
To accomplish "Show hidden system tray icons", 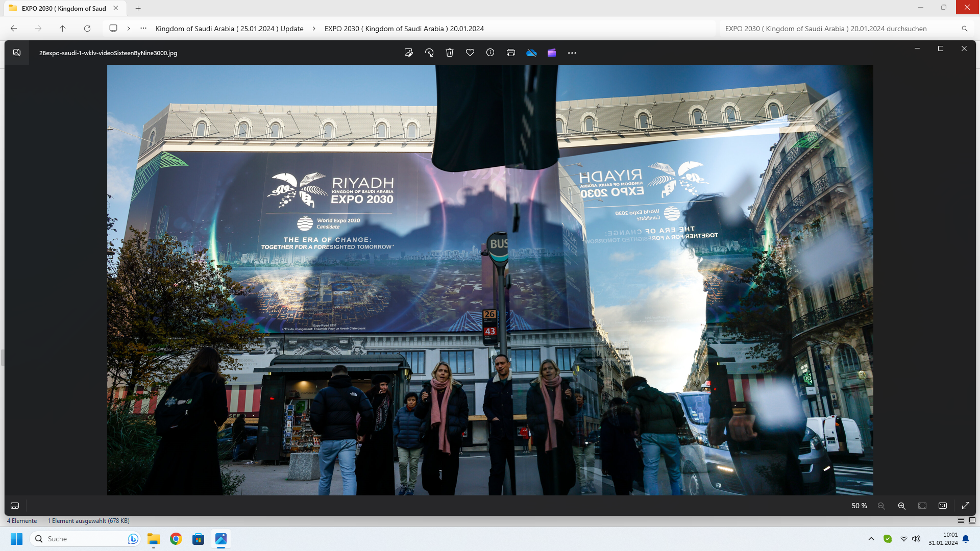I will point(871,539).
